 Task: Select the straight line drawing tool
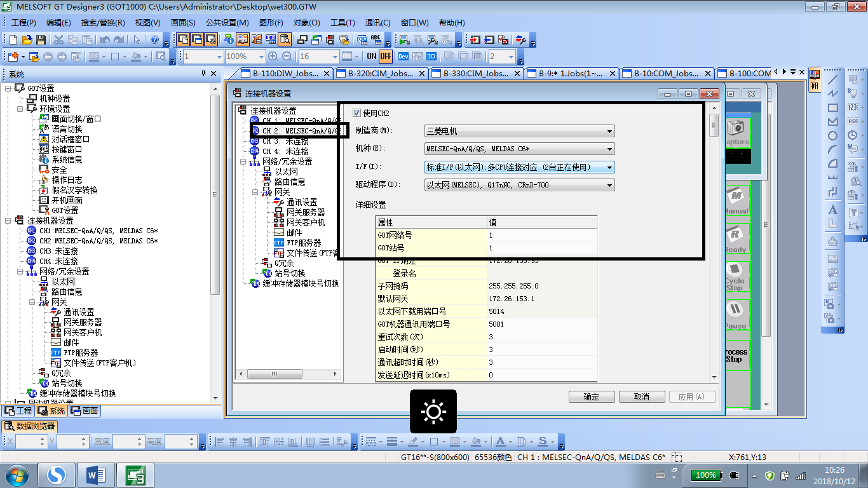832,80
